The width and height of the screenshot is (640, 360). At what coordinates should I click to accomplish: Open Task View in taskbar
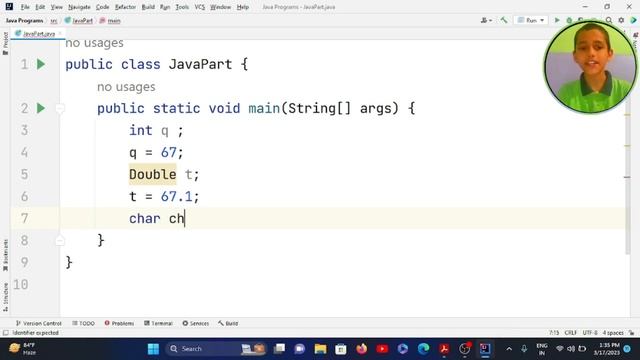(x=280, y=349)
